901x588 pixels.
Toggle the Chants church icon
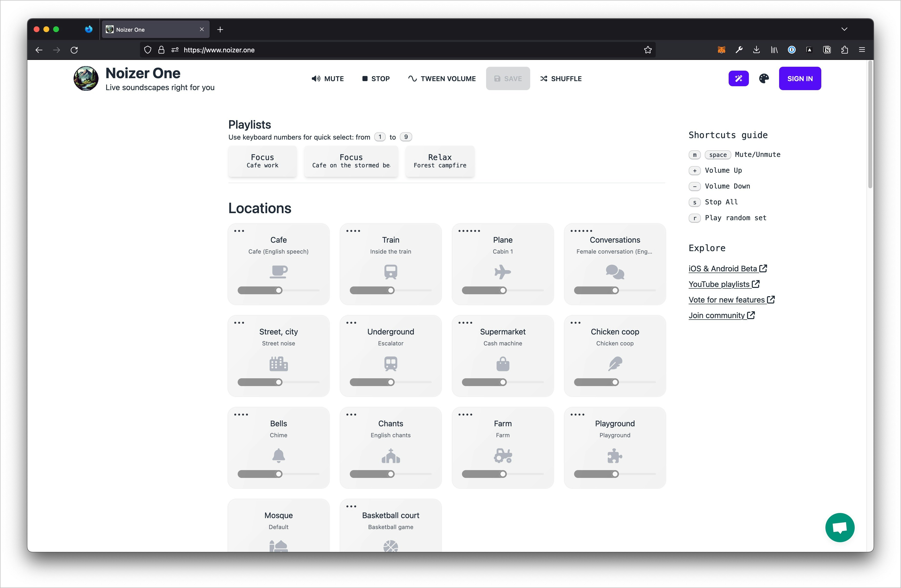coord(390,455)
